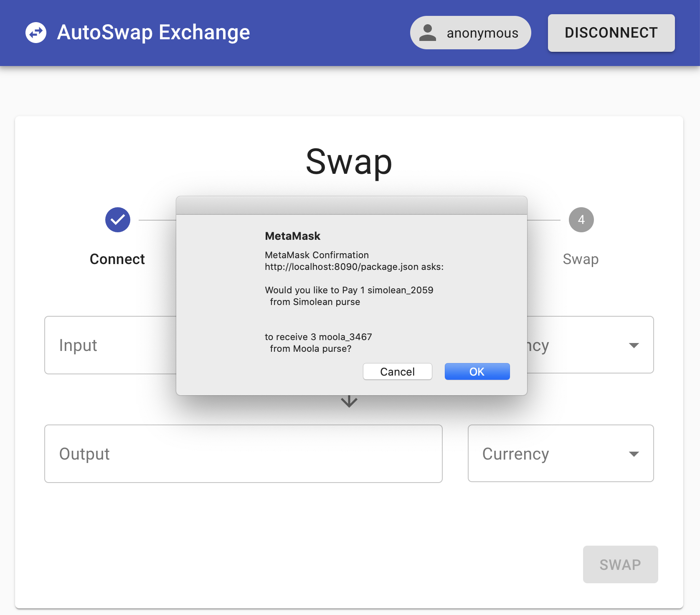The width and height of the screenshot is (700, 615).
Task: Cancel the MetaMask confirmation dialog
Action: click(398, 371)
